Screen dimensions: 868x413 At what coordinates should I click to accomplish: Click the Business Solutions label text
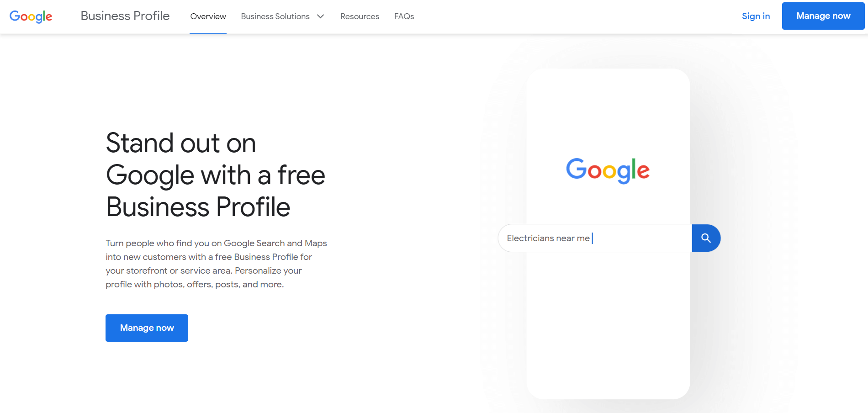click(x=275, y=16)
